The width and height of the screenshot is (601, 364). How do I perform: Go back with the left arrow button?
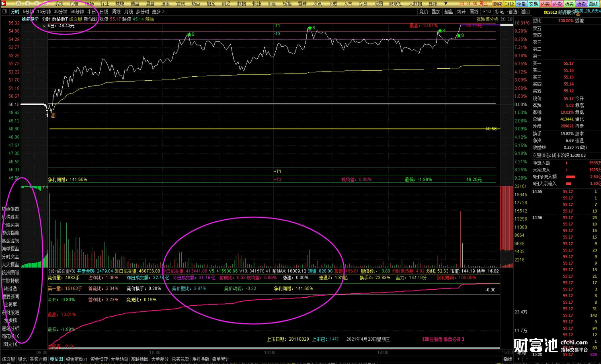pyautogui.click(x=27, y=4)
